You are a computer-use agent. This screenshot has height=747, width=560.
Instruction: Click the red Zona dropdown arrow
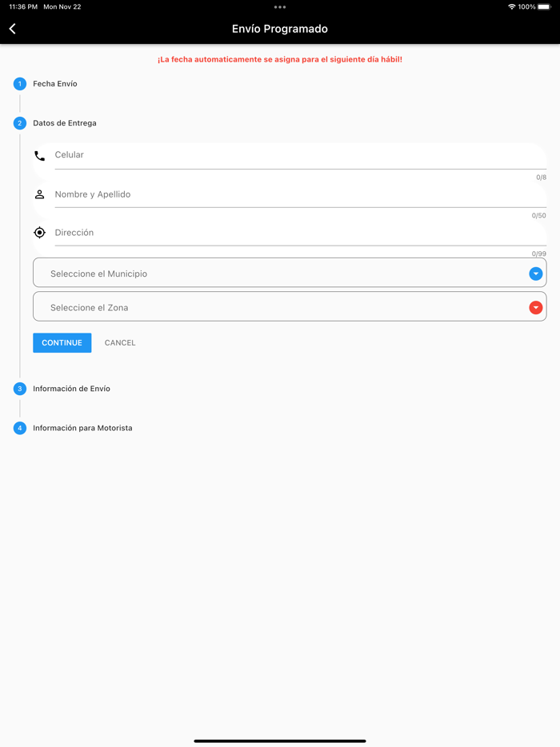[x=536, y=307]
